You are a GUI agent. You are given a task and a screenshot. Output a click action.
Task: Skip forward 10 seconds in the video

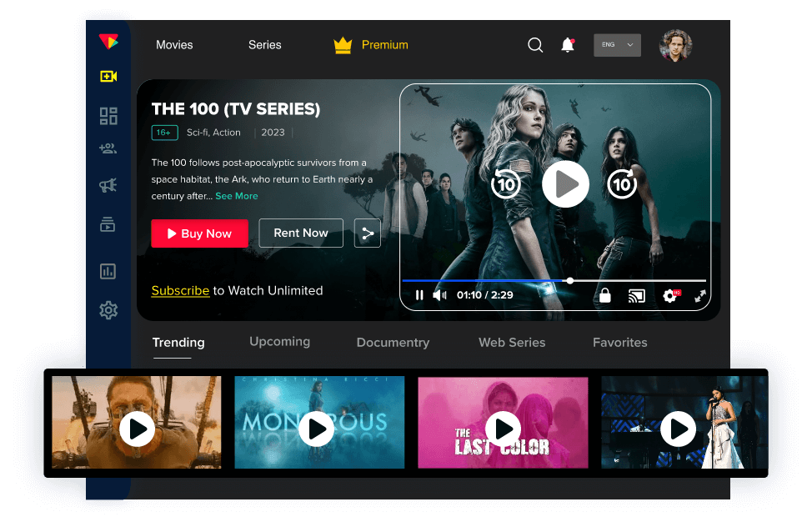[x=622, y=183]
